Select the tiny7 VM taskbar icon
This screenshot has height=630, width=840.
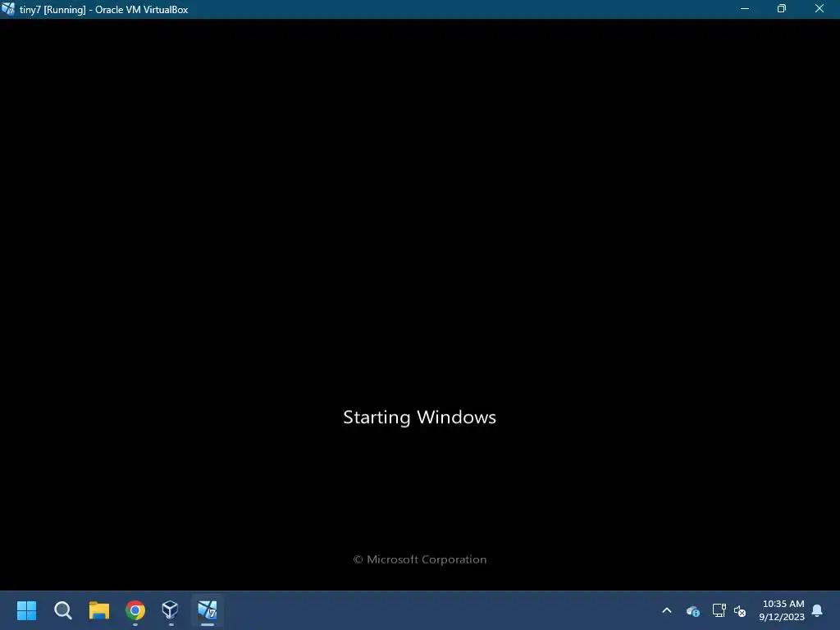tap(208, 610)
